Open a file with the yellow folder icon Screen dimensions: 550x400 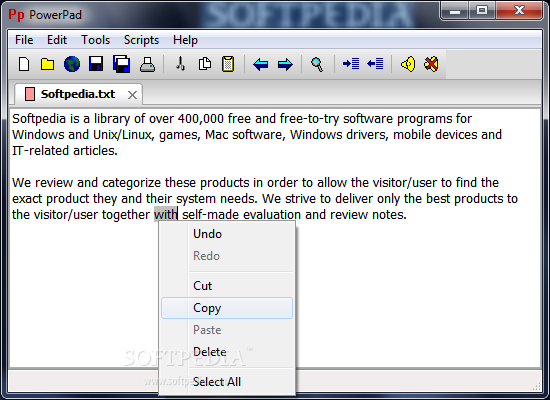[47, 64]
